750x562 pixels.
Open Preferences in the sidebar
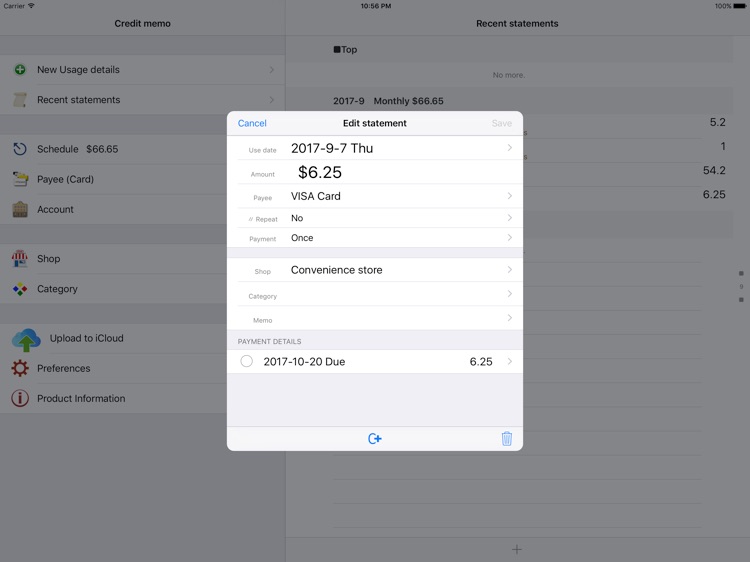pyautogui.click(x=113, y=368)
